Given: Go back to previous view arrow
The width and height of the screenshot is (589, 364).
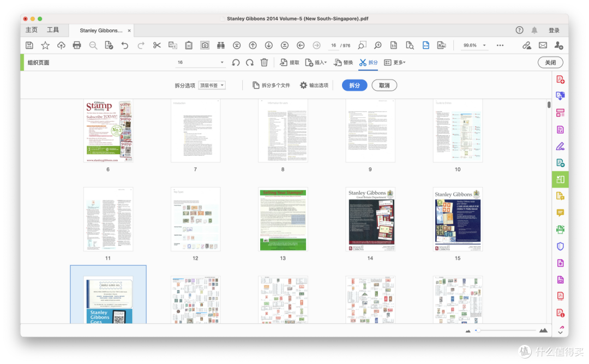Looking at the screenshot, I should pos(300,45).
